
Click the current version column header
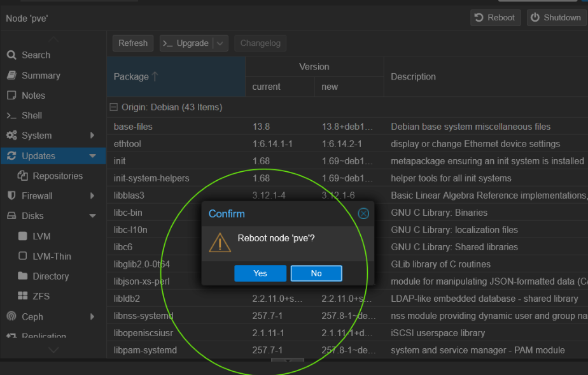tap(280, 87)
